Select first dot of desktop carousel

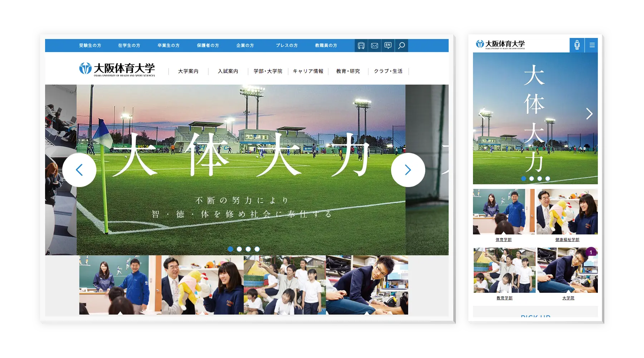click(x=230, y=249)
